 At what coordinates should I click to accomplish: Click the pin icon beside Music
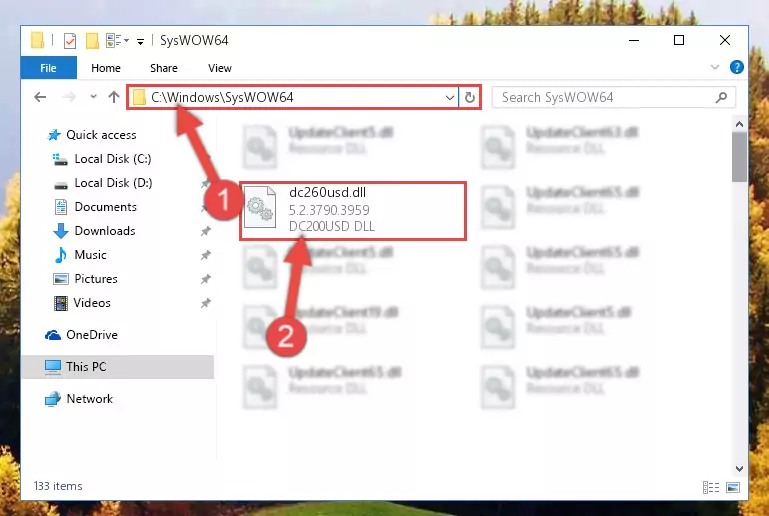pyautogui.click(x=205, y=255)
